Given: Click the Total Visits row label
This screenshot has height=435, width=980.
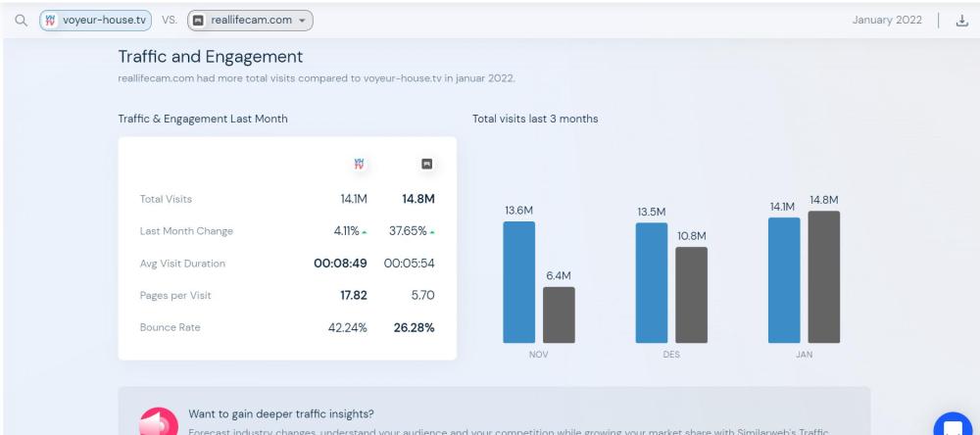Looking at the screenshot, I should click(166, 200).
